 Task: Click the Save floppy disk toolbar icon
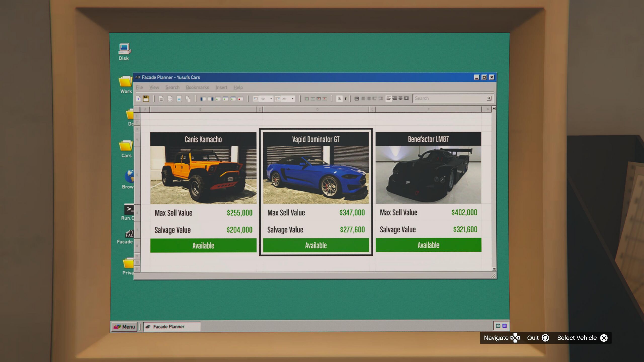click(146, 99)
